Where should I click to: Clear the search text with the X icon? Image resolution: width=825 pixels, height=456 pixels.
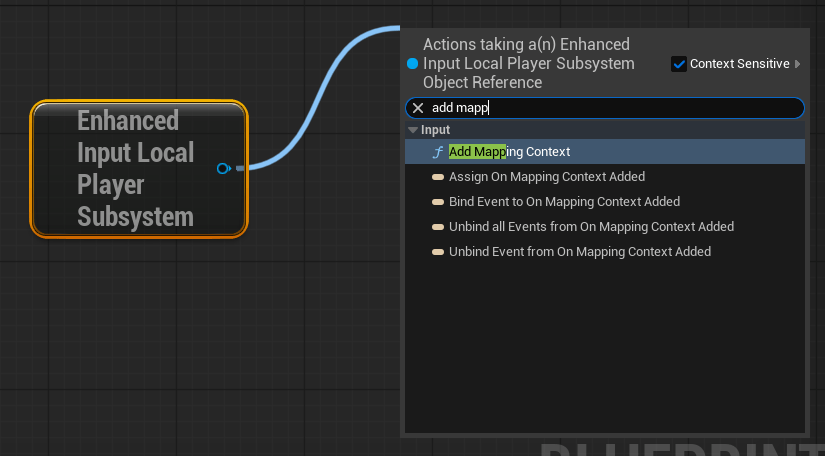point(418,108)
